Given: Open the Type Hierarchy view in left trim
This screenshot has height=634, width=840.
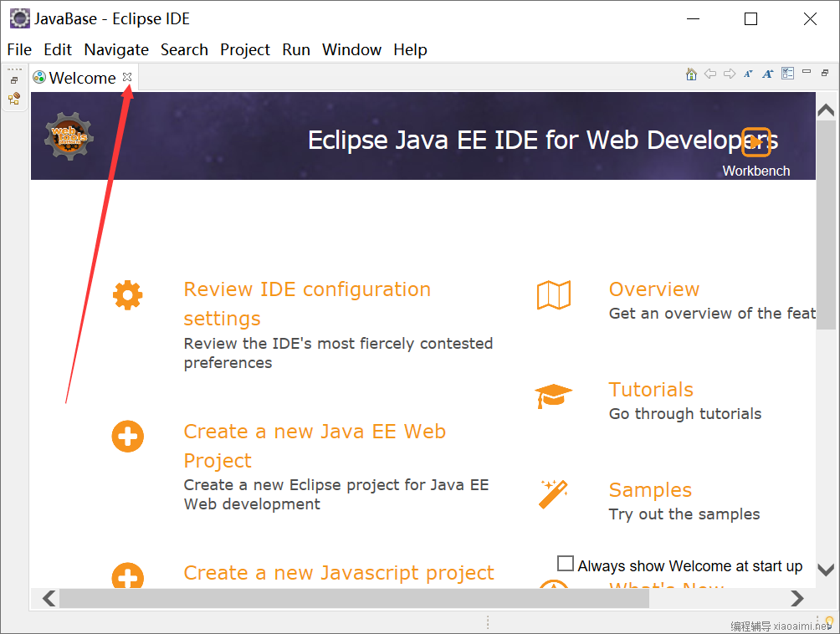Looking at the screenshot, I should point(14,99).
